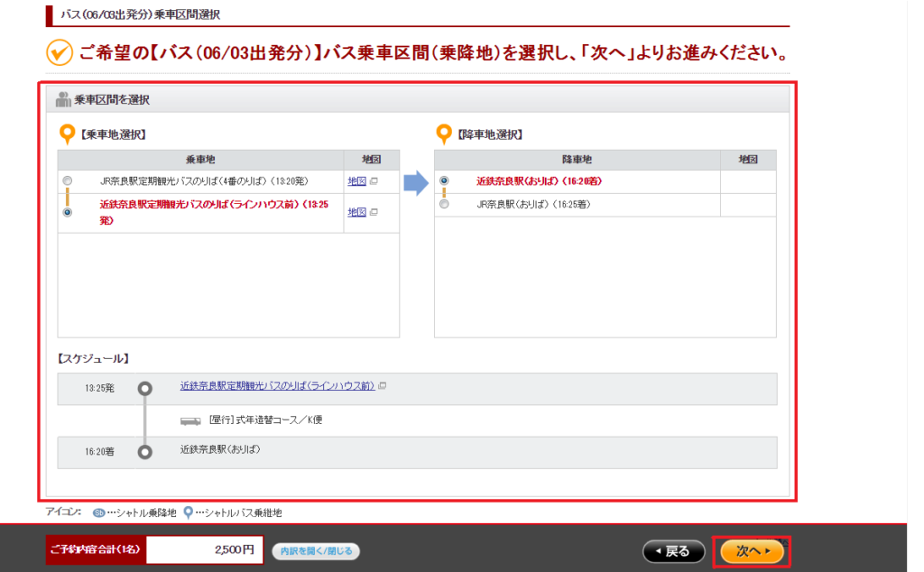Click the orange pin icon beside 乗車地選択
The height and width of the screenshot is (572, 924).
[67, 134]
